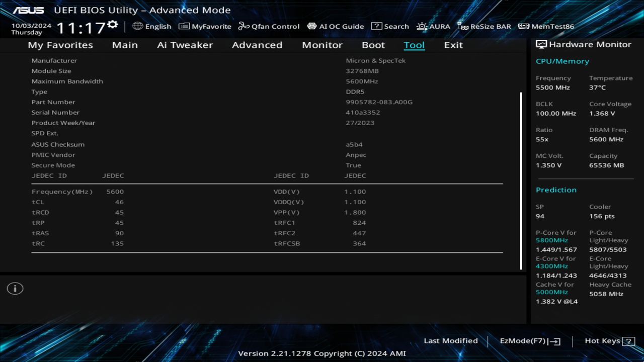Switch to the Boot tab

pyautogui.click(x=373, y=45)
